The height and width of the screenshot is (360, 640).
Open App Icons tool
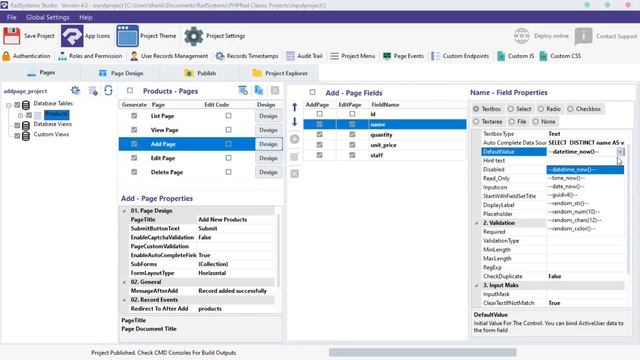(x=72, y=36)
